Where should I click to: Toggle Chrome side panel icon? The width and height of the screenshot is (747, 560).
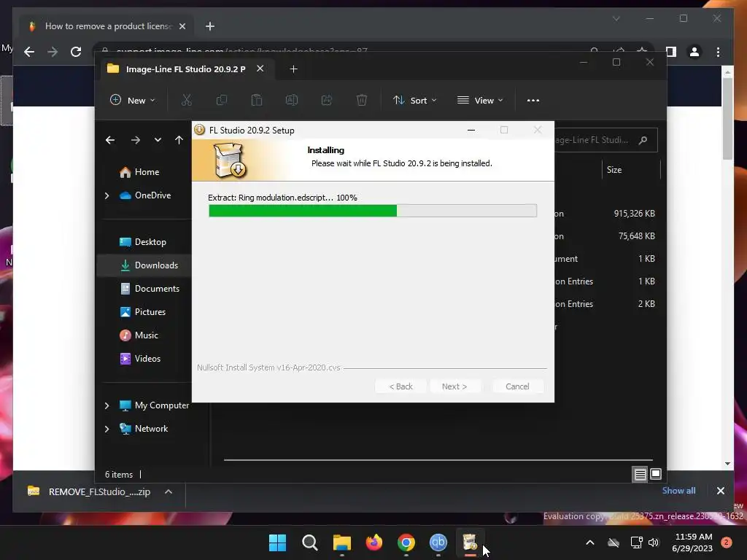(x=671, y=52)
